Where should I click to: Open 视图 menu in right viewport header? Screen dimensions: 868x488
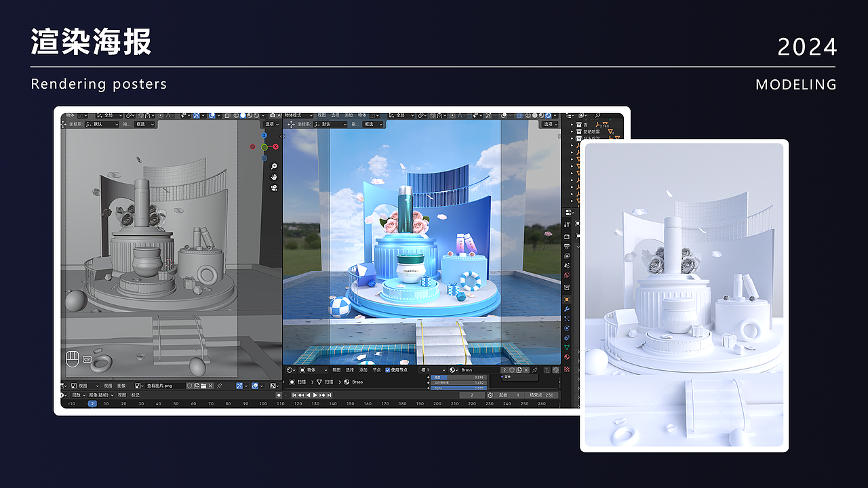pyautogui.click(x=321, y=116)
